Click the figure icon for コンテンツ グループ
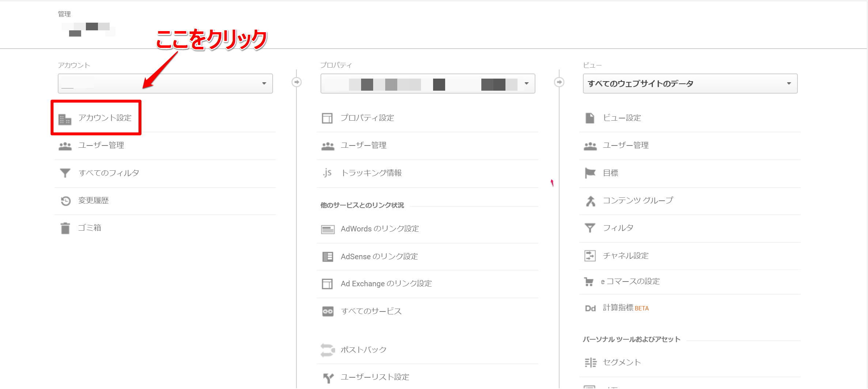Screen dimensions: 868x389 click(x=591, y=201)
